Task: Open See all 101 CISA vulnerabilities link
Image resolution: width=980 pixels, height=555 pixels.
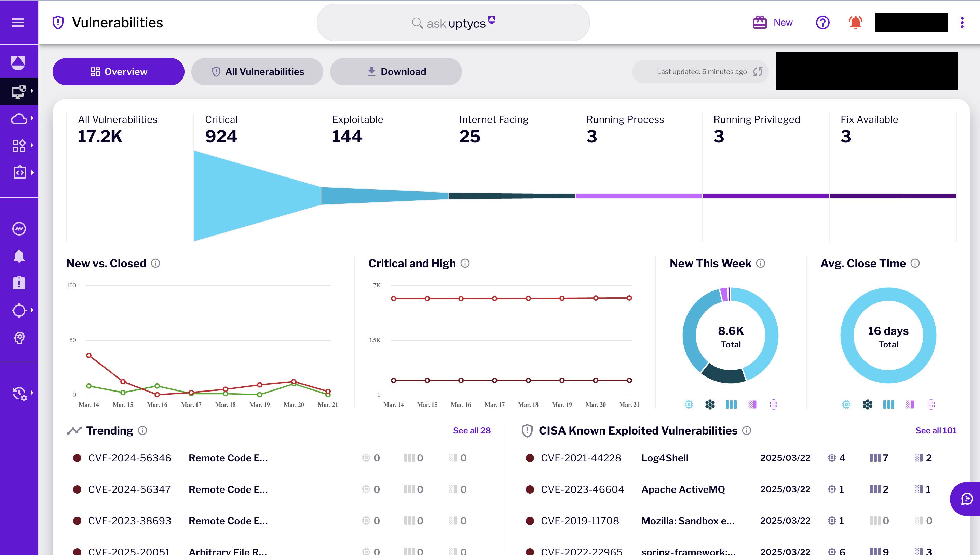Action: pyautogui.click(x=936, y=430)
